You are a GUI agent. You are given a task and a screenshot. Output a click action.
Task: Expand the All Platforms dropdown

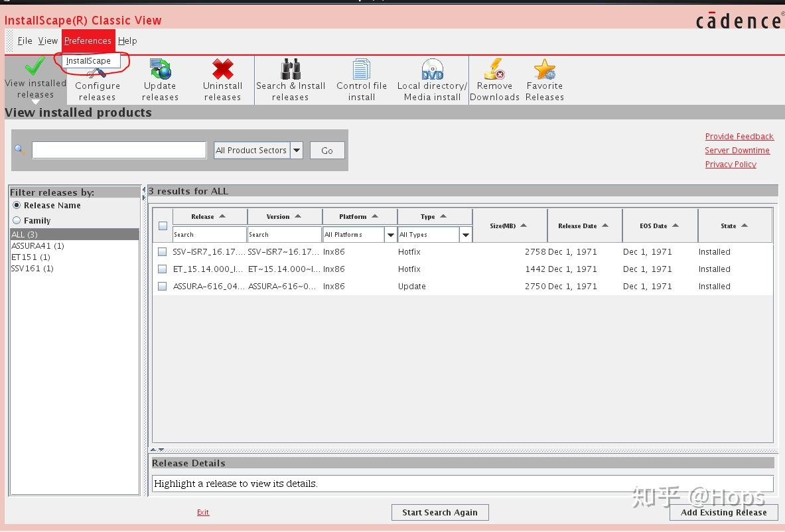[390, 234]
